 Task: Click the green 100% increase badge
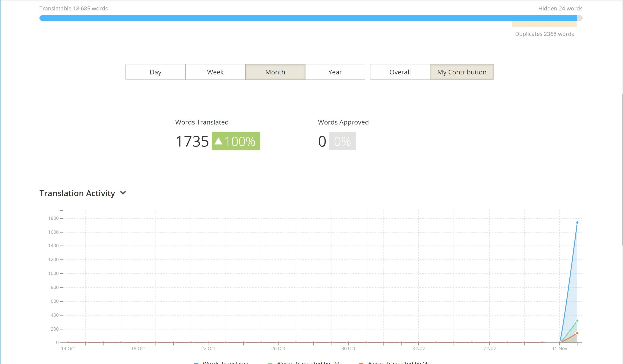(236, 141)
